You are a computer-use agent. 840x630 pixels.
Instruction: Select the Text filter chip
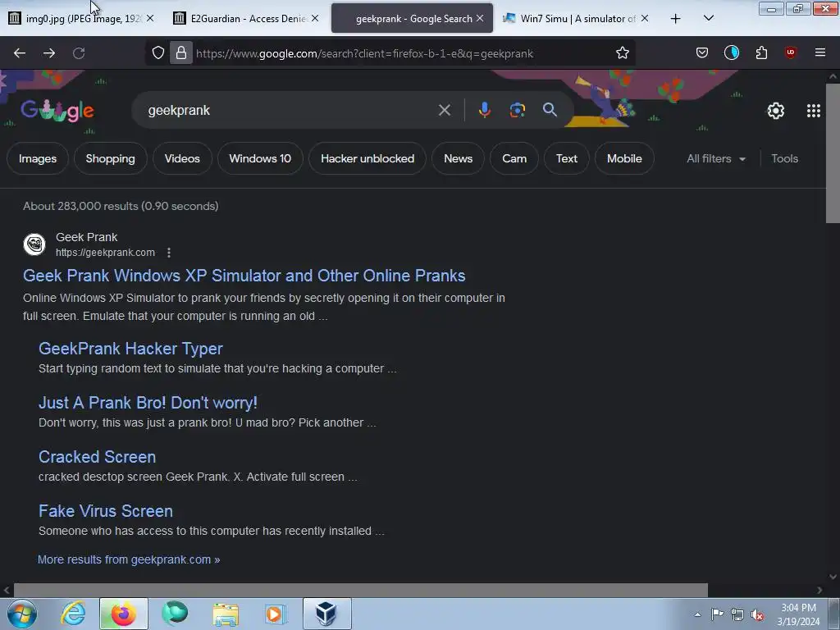(x=567, y=158)
